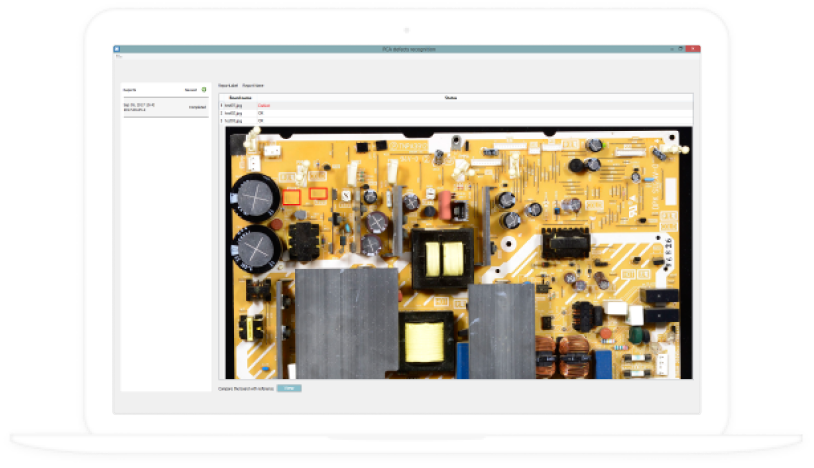Click the app icon in the title bar
The image size is (814, 468).
[117, 48]
